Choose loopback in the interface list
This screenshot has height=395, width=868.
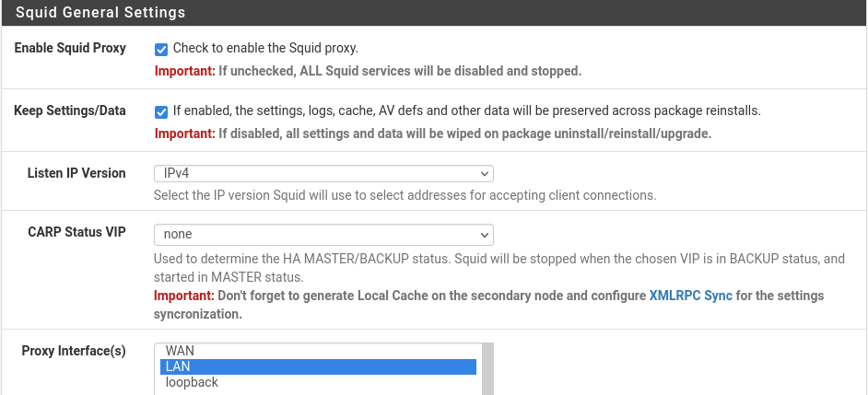click(318, 382)
